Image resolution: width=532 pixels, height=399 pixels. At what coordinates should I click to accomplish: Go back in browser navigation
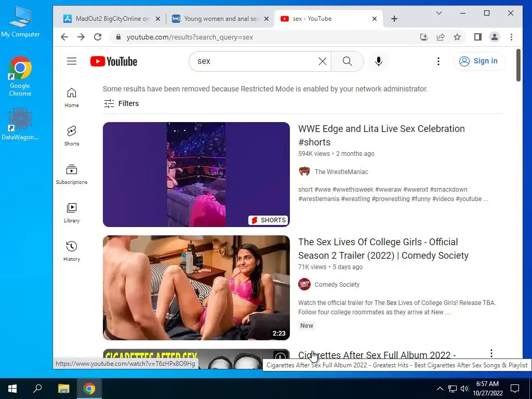pos(64,37)
